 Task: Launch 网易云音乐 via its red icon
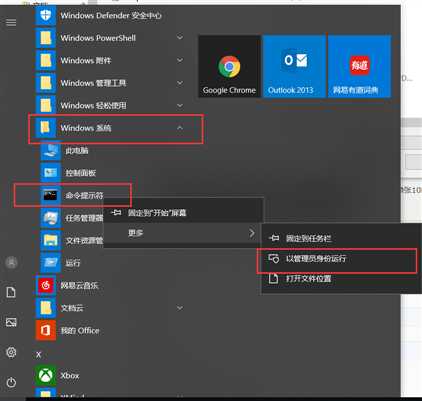pos(45,285)
